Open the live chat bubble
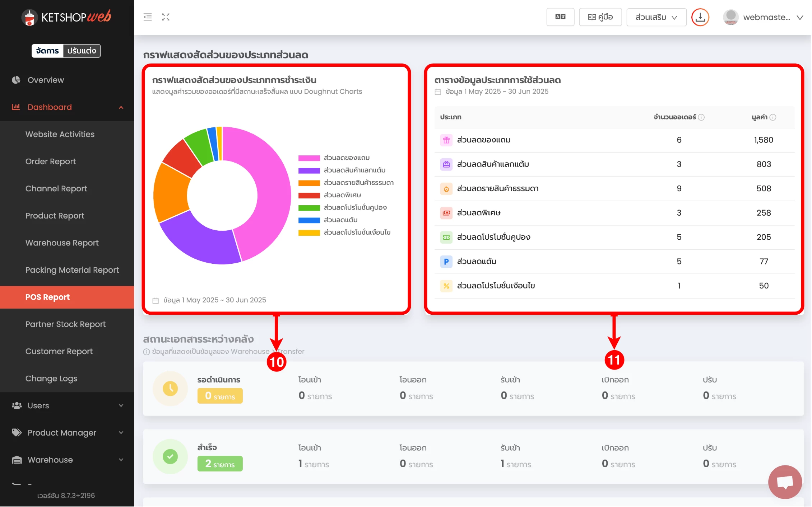 (785, 482)
